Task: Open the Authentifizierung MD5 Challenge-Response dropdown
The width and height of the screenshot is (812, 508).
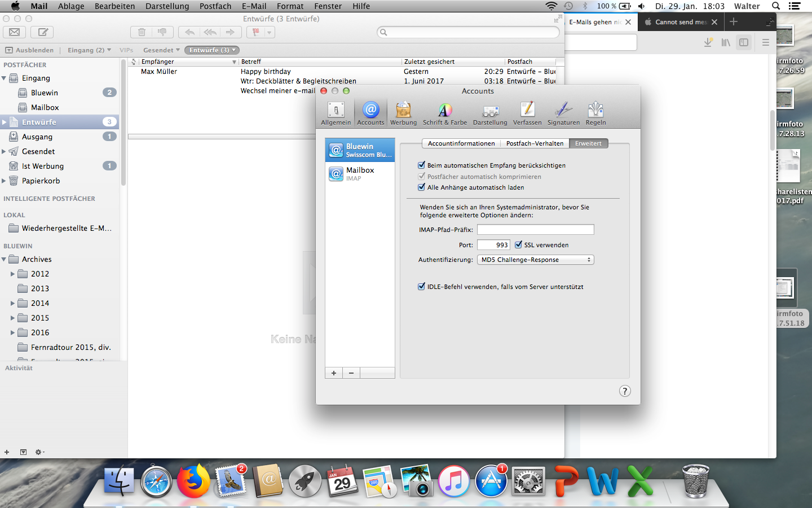Action: tap(536, 260)
